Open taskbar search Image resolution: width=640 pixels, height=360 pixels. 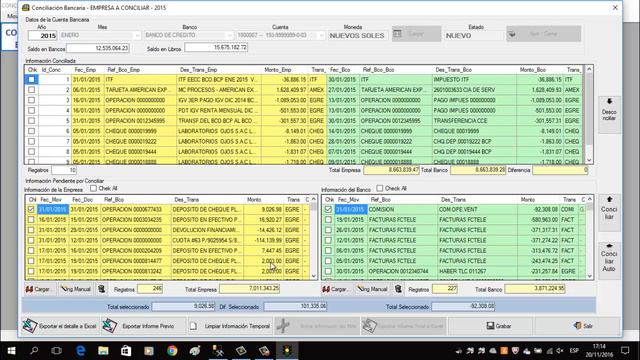[34, 351]
